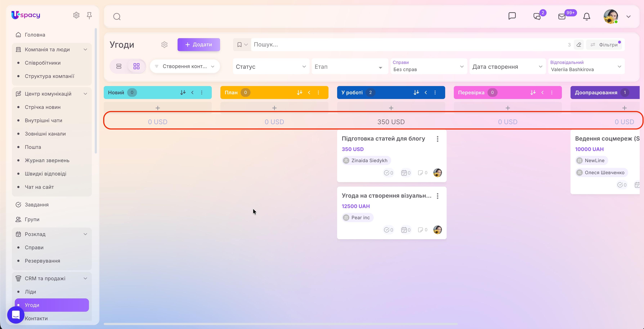This screenshot has width=644, height=329.
Task: Sort the Новий column
Action: [x=183, y=93]
